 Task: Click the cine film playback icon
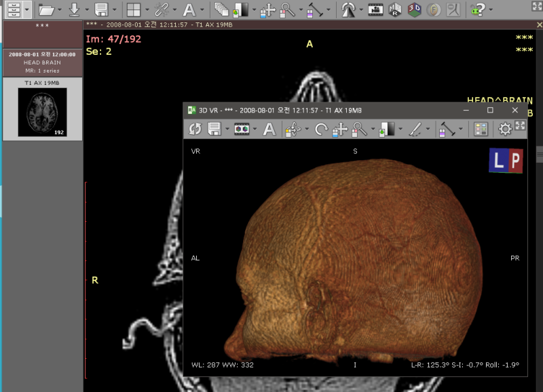point(375,9)
